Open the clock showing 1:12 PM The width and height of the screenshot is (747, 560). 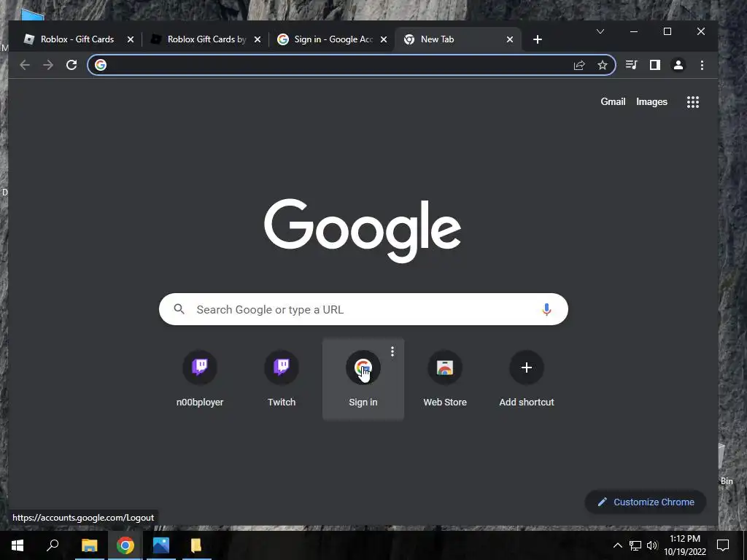coord(685,545)
